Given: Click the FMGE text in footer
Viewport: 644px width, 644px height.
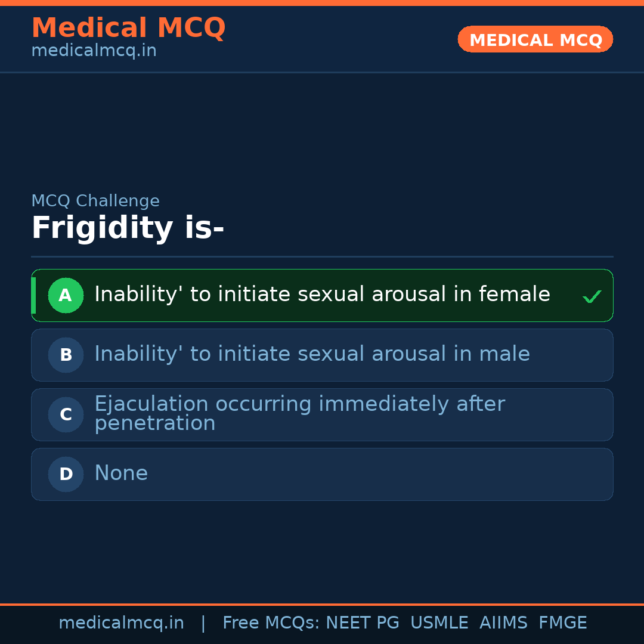Looking at the screenshot, I should click(x=562, y=623).
